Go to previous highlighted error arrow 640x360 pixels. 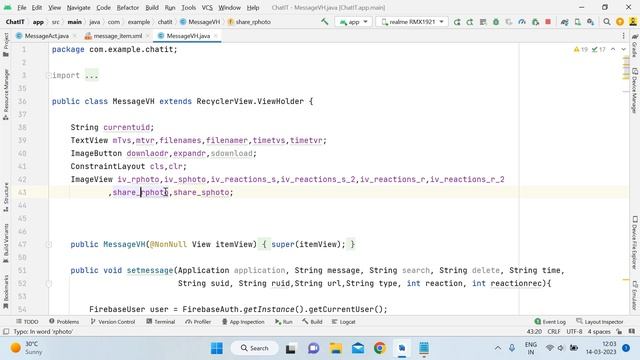click(613, 49)
